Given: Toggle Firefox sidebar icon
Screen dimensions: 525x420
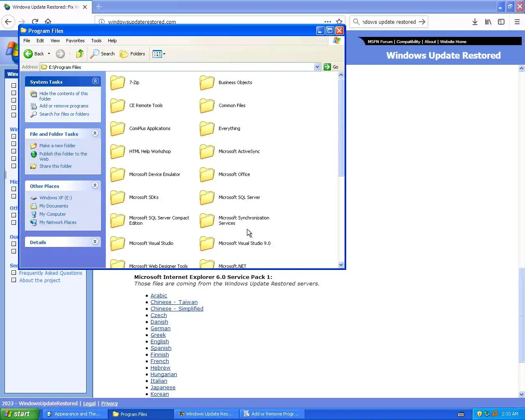Looking at the screenshot, I should pyautogui.click(x=501, y=22).
